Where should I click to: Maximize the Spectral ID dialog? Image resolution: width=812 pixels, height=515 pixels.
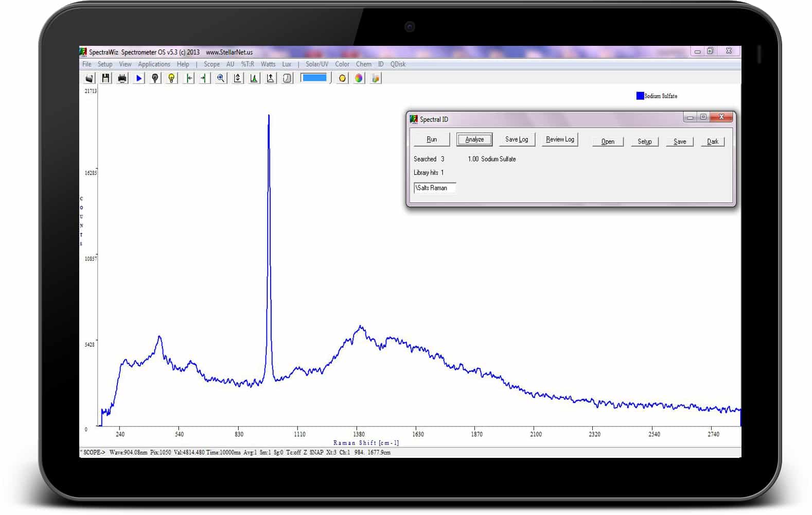[703, 117]
